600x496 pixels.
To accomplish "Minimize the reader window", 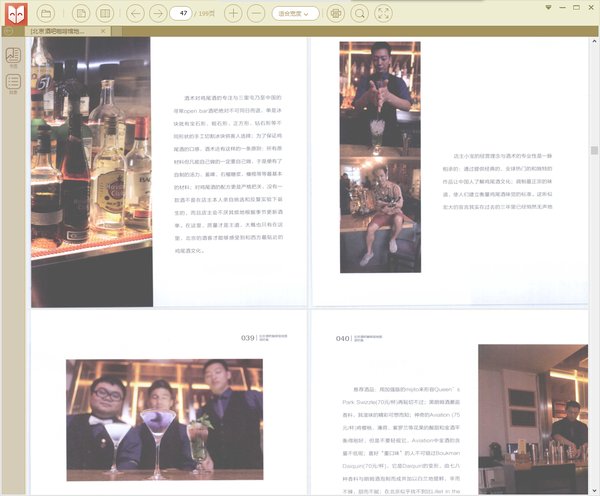I will [x=562, y=7].
